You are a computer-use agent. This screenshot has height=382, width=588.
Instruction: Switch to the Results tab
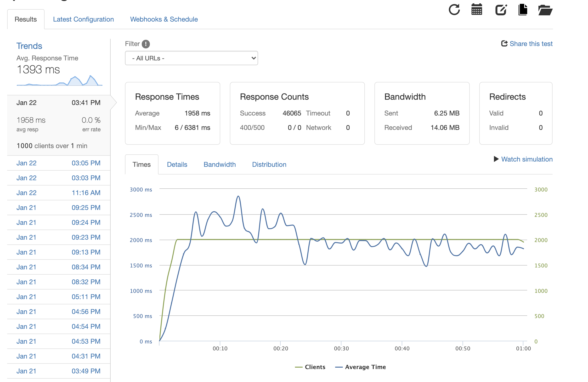click(x=26, y=19)
